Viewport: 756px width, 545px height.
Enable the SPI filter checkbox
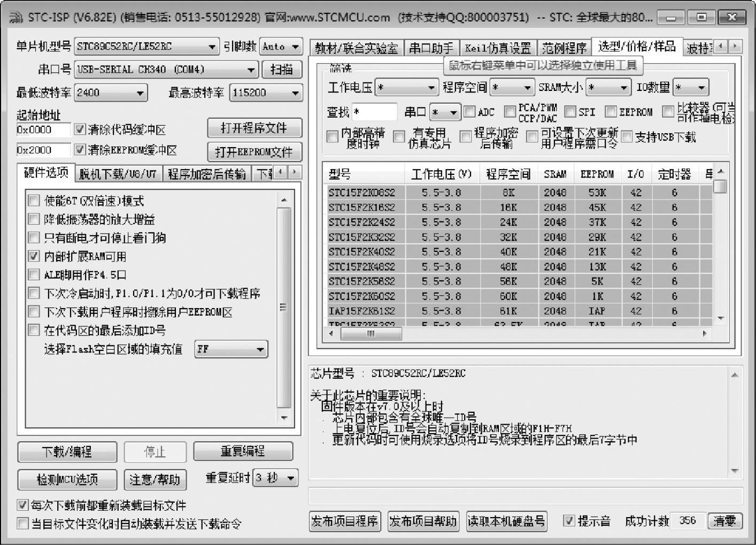[570, 111]
